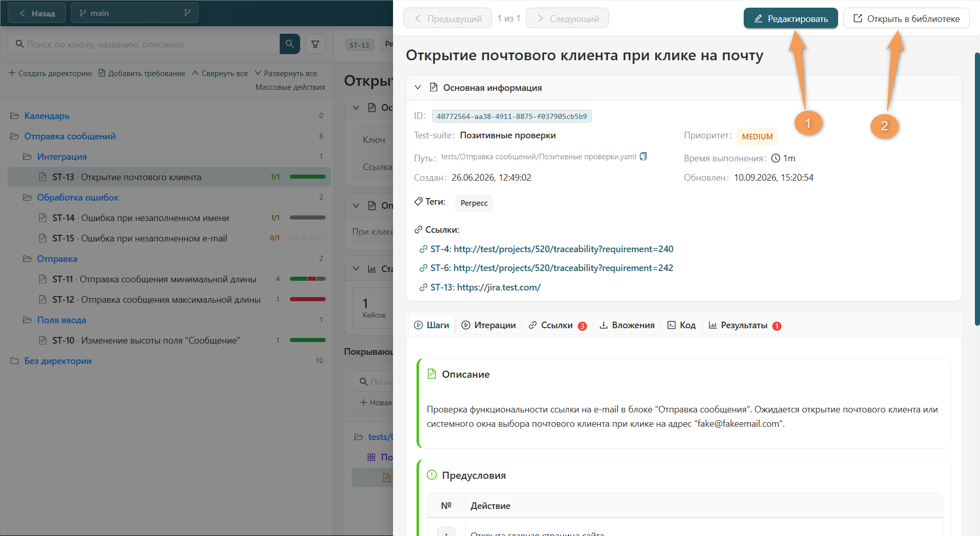The width and height of the screenshot is (980, 536).
Task: Select ST-15 Ошибка при незаполненном e-mail
Action: click(169, 238)
